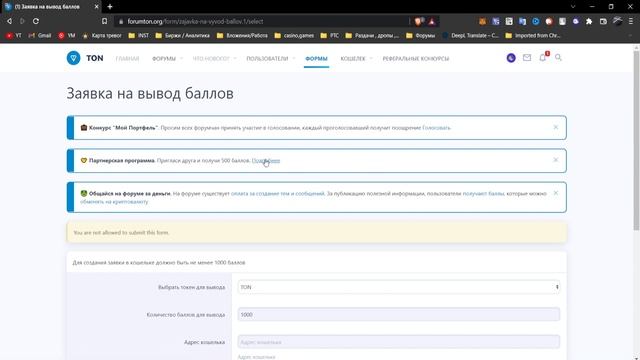Open the PTC bookmarks folder

330,36
